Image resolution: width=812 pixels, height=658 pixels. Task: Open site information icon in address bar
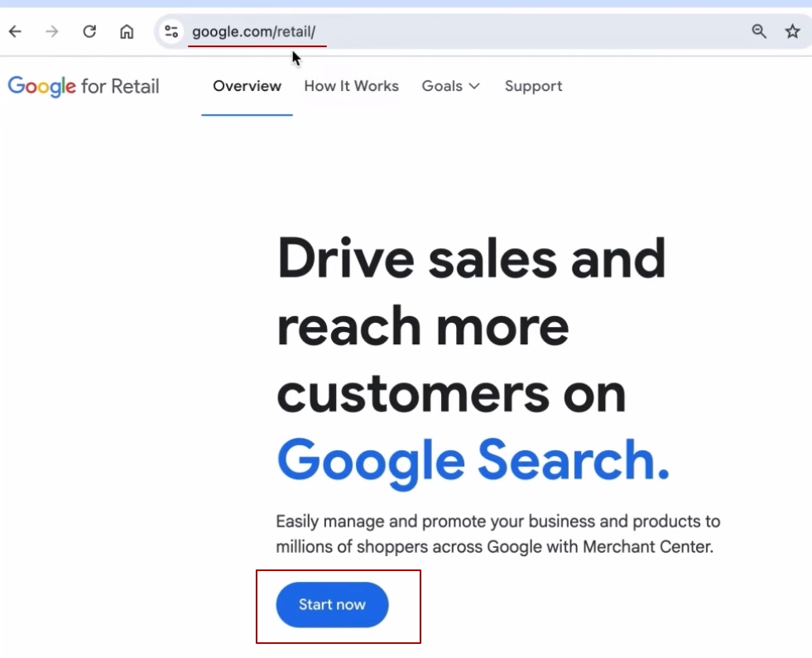point(171,32)
